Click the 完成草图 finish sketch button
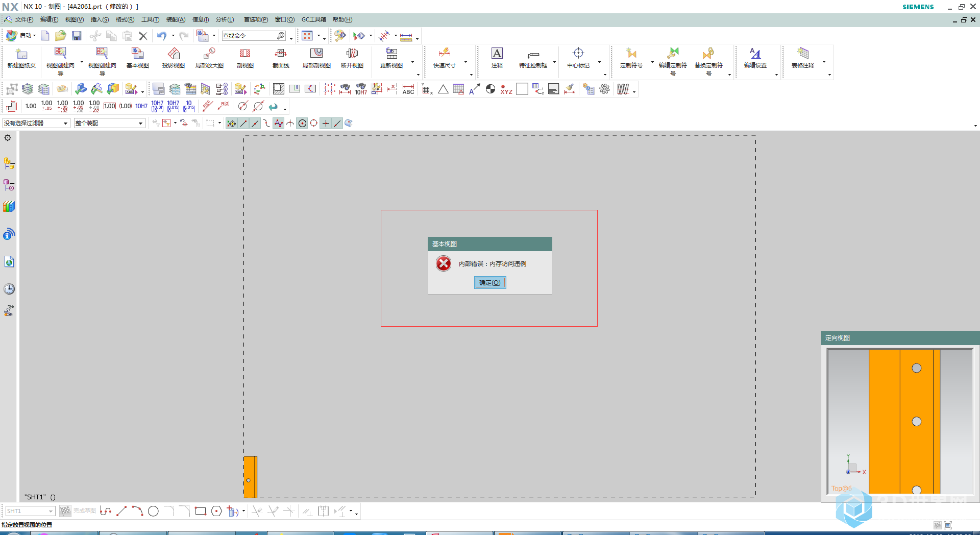Viewport: 980px width, 535px height. click(78, 511)
